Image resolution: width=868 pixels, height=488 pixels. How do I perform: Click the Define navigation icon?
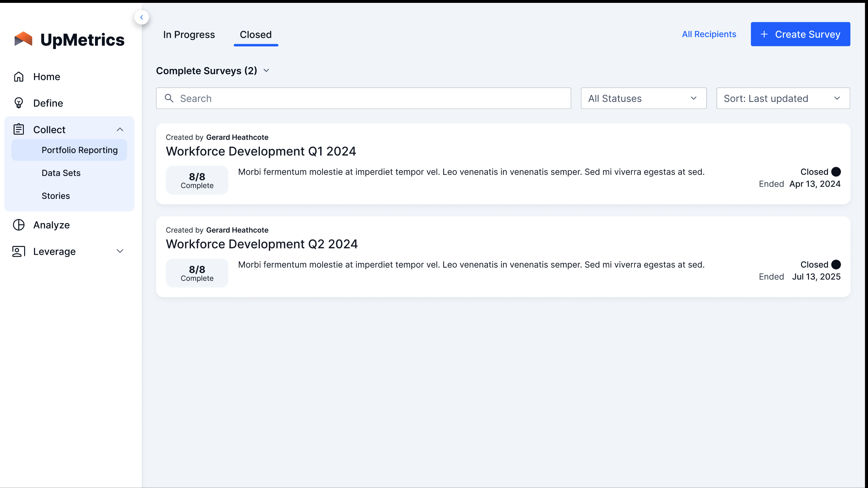click(19, 103)
